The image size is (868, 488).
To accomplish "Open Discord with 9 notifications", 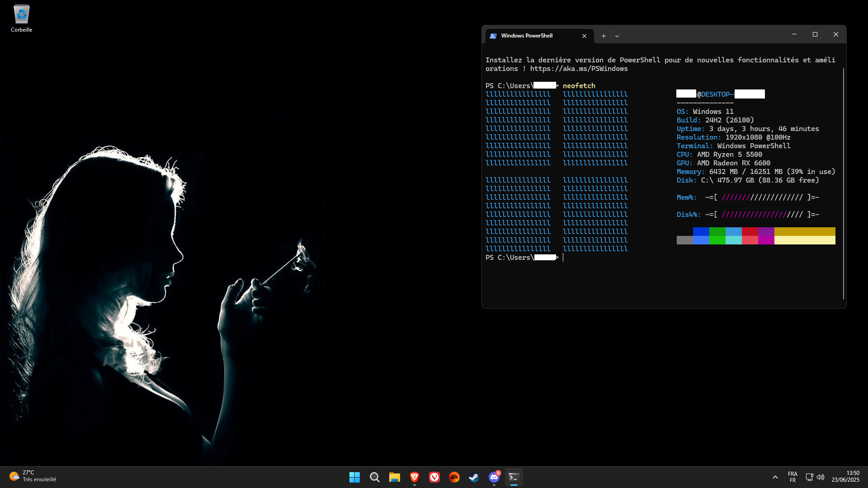I will (x=494, y=477).
